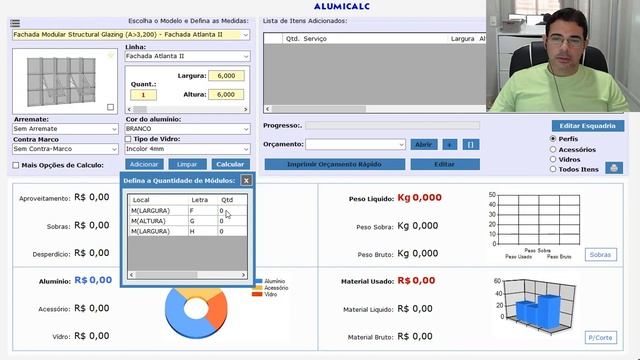Click the Acessório legend swatch

click(x=258, y=288)
